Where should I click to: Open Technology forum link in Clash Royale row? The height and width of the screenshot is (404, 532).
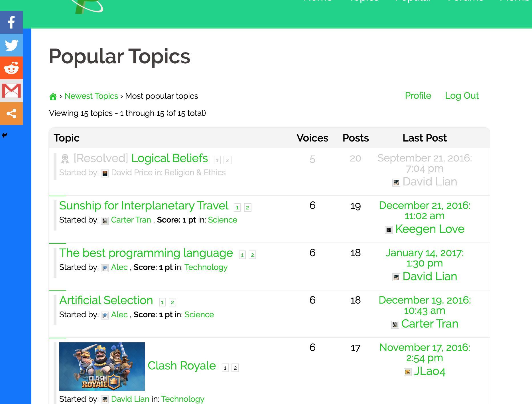(x=183, y=399)
